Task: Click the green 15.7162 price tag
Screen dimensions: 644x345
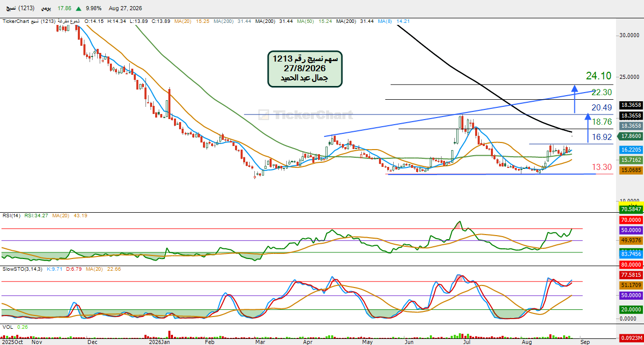Action: coord(631,160)
